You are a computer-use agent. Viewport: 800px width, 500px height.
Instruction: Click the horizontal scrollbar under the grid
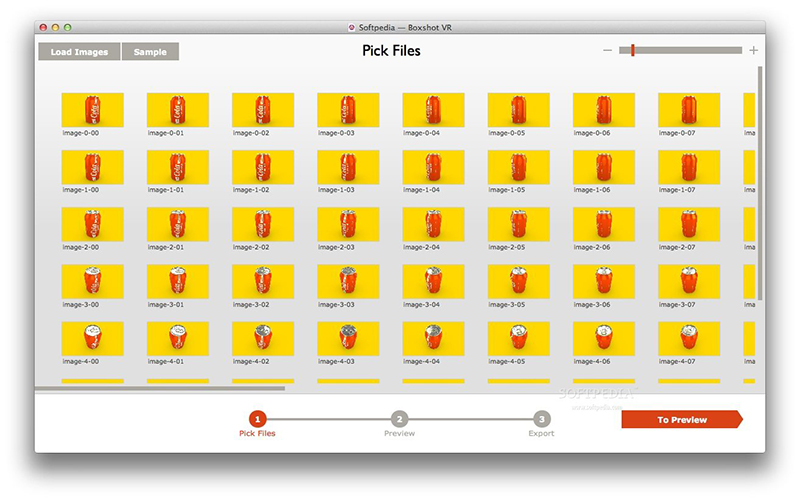160,388
